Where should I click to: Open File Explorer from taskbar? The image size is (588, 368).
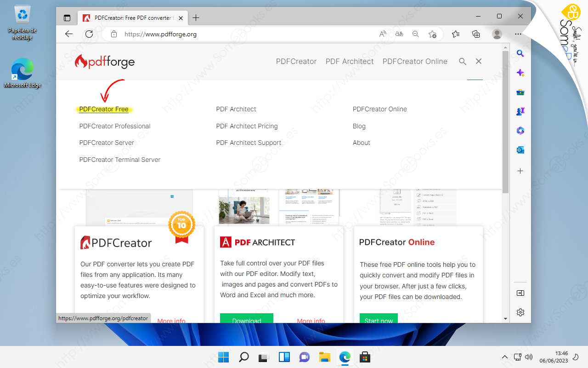coord(325,357)
